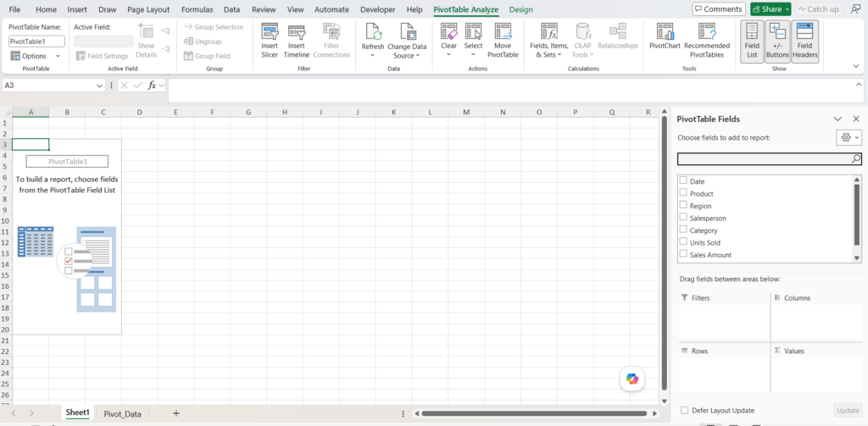Toggle the Field List button
The image size is (868, 426).
pos(752,41)
